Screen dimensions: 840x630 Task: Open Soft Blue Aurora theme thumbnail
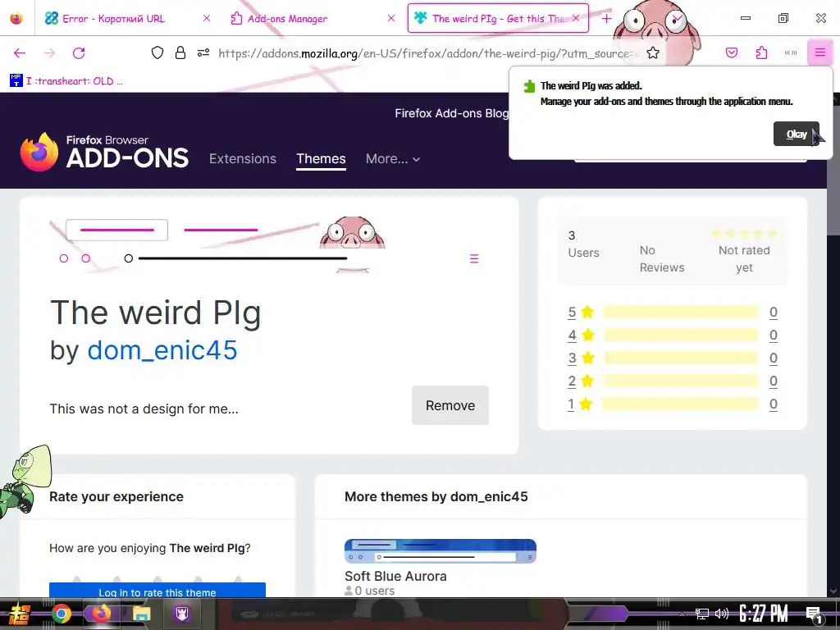pos(441,551)
